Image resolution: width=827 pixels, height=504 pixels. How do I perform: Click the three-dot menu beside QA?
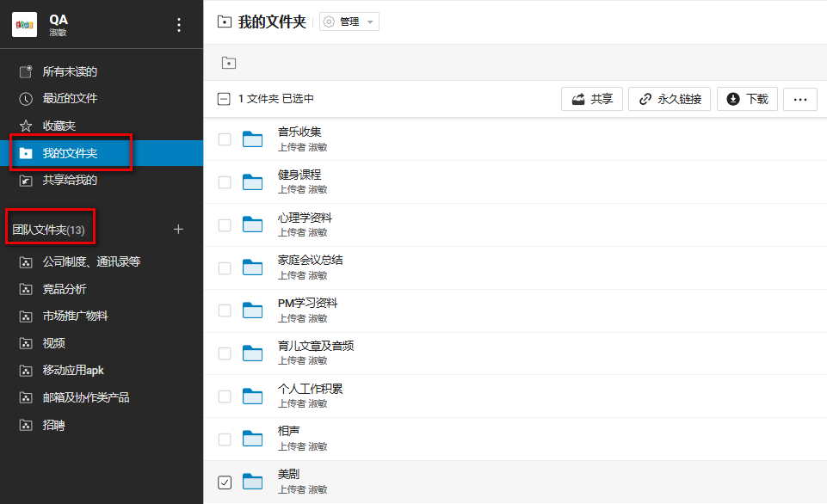click(x=178, y=25)
